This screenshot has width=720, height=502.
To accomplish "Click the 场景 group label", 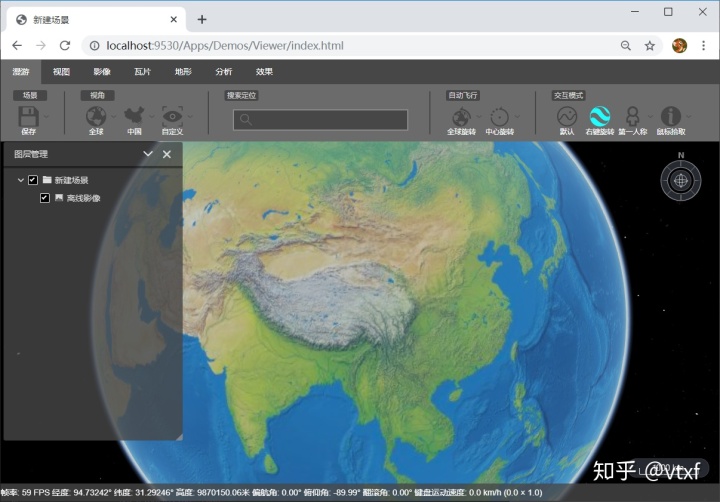I will click(x=30, y=96).
